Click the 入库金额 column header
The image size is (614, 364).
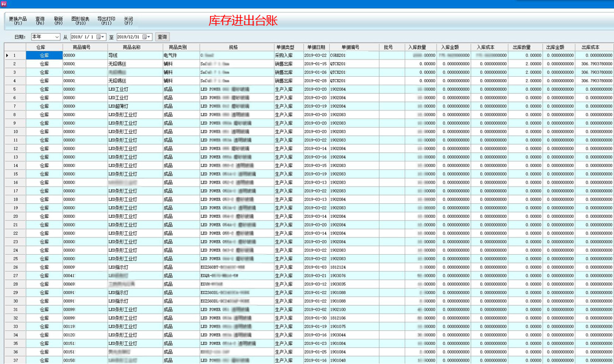tap(454, 47)
